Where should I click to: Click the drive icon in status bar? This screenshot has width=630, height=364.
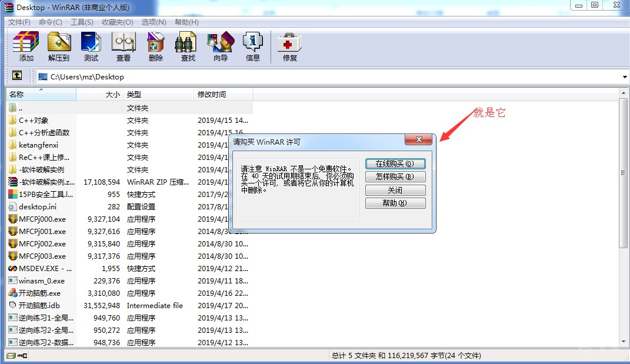11,356
